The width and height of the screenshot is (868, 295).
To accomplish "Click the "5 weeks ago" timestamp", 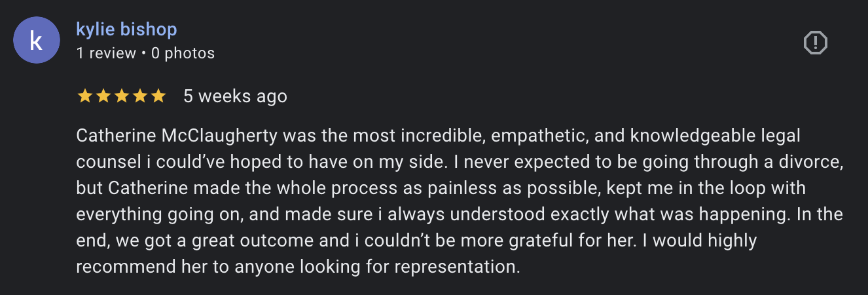I will pos(235,96).
